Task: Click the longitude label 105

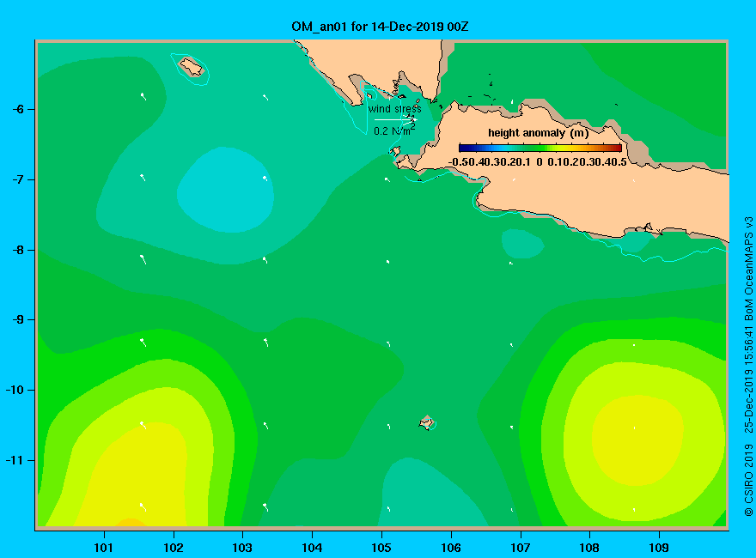Action: [x=381, y=548]
